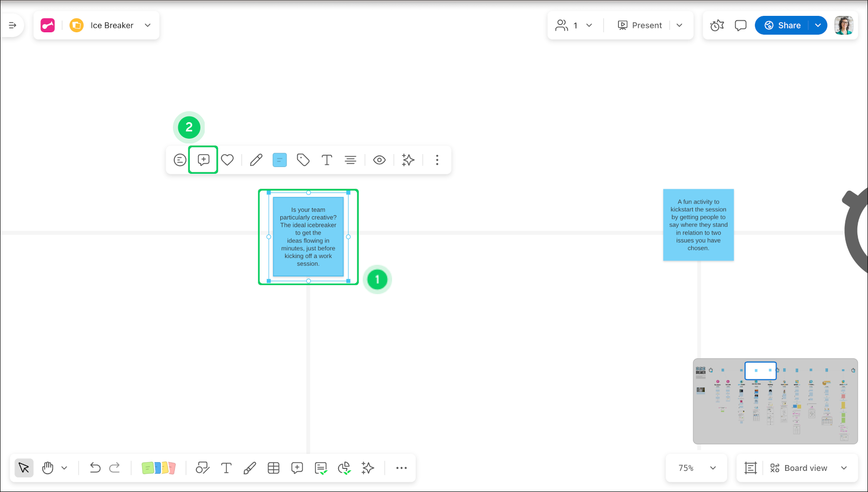Select the pencil edit icon
Viewport: 868px width, 492px height.
click(256, 160)
